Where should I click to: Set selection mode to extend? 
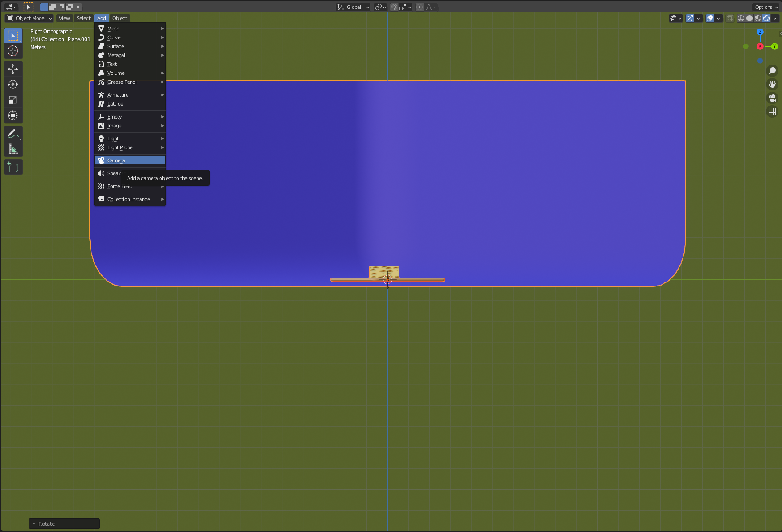pos(53,7)
